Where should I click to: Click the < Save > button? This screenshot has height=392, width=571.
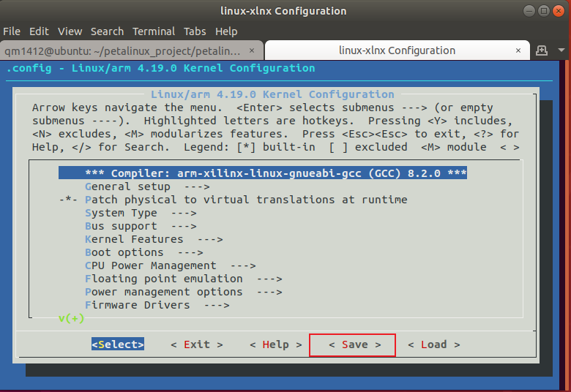[355, 344]
